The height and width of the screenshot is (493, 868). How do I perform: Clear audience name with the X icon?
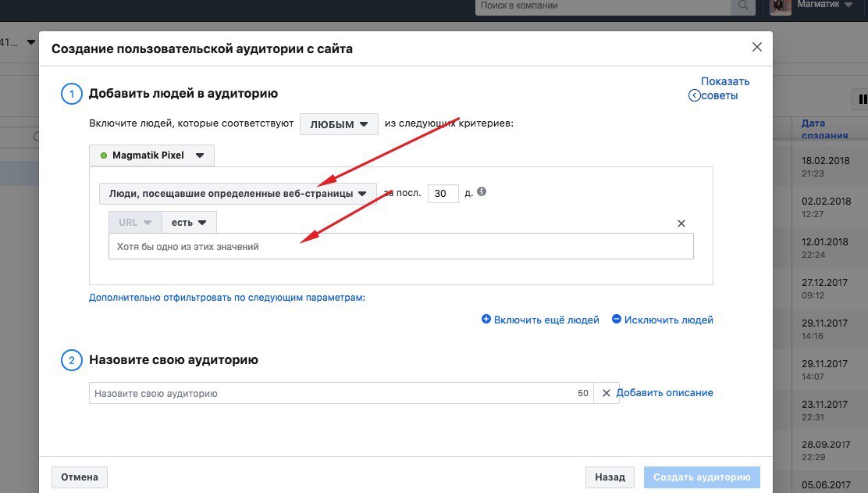click(607, 393)
